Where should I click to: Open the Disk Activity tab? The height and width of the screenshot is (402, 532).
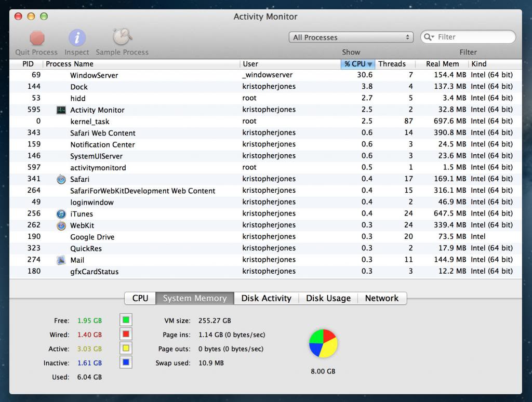coord(267,298)
